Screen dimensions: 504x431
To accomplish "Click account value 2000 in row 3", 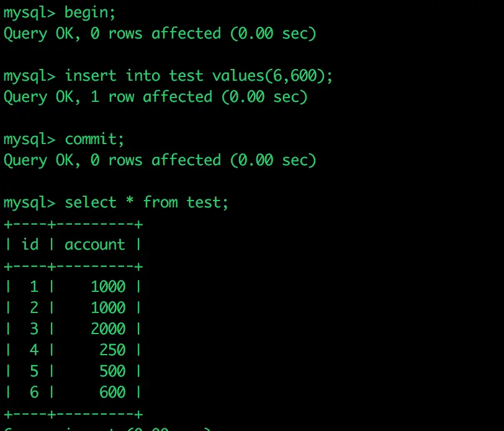I will tap(108, 329).
